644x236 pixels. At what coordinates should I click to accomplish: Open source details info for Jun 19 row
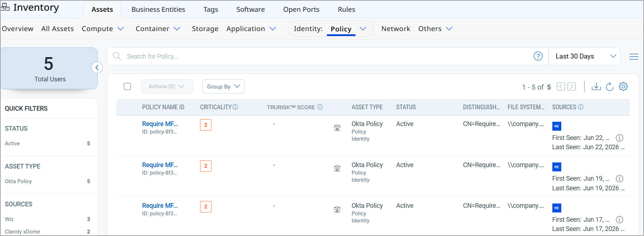[620, 179]
